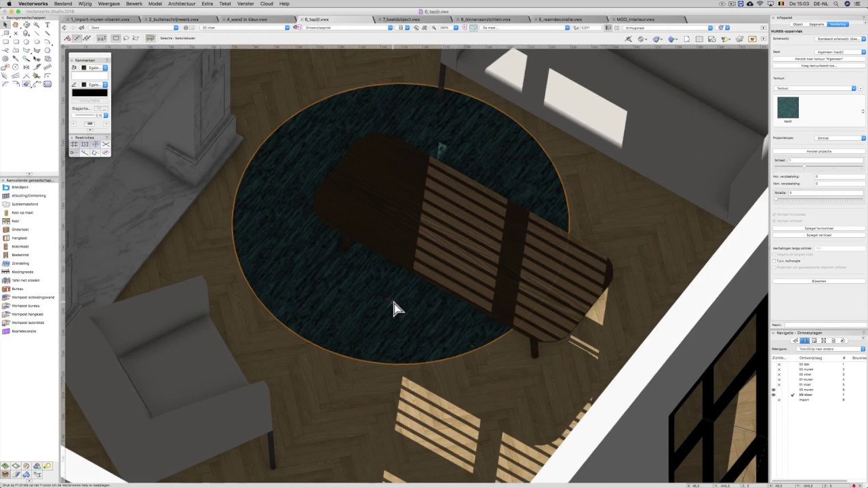This screenshot has height=488, width=868.
Task: Select the Flyover tool in Basisgereedschappen
Action: pyautogui.click(x=26, y=24)
